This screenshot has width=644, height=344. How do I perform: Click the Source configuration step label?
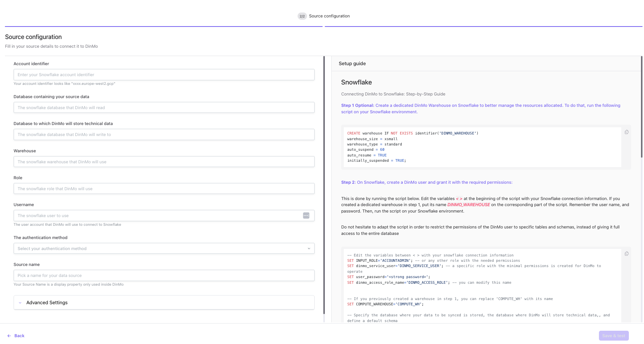click(x=329, y=16)
